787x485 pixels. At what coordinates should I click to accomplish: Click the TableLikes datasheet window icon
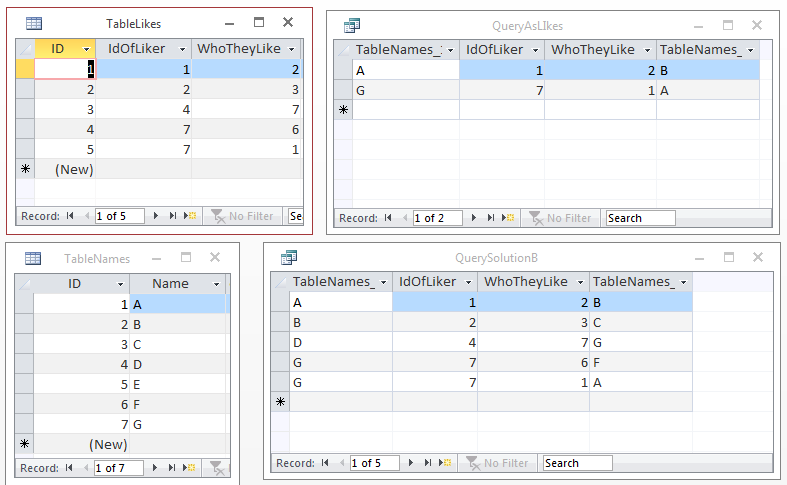pos(34,23)
